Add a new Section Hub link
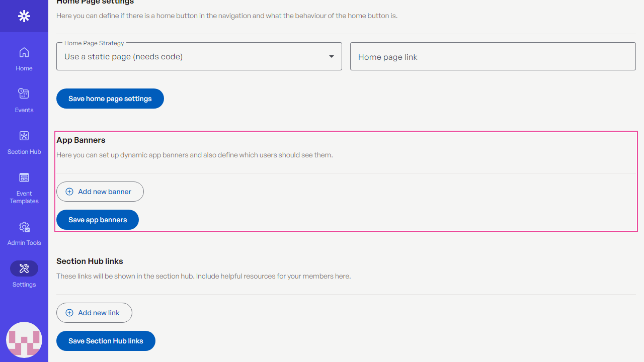Viewport: 644px width, 362px height. [x=94, y=313]
